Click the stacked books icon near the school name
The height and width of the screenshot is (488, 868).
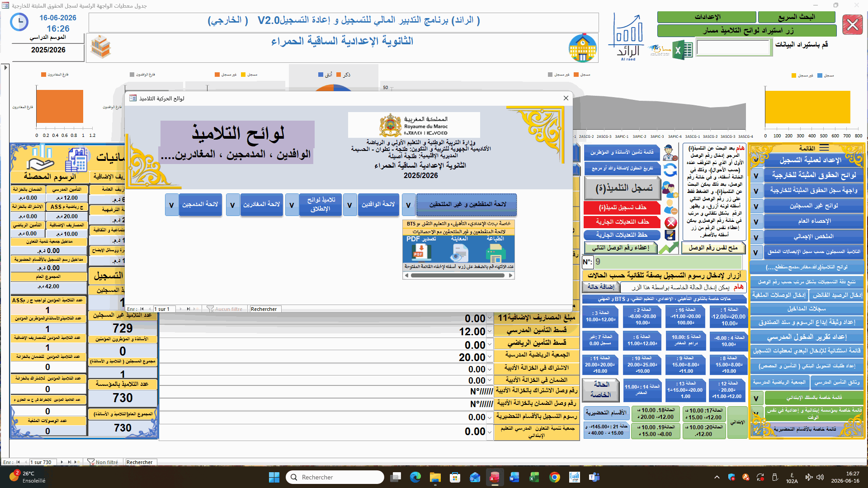(100, 47)
